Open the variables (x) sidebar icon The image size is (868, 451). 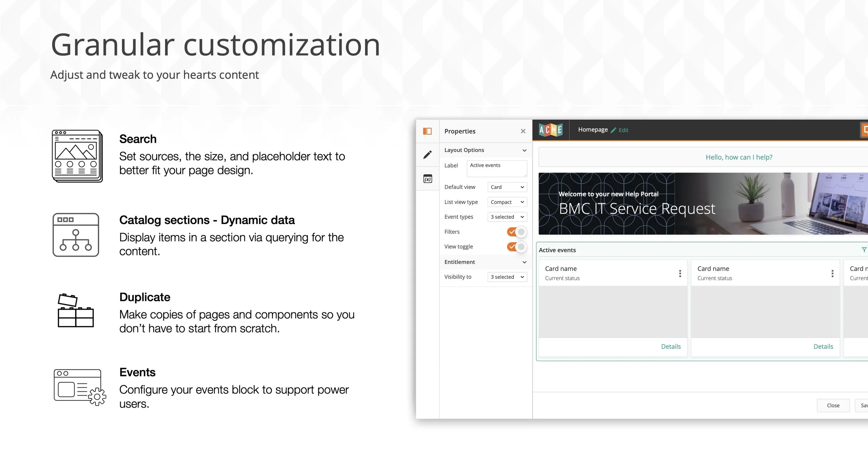(x=427, y=179)
